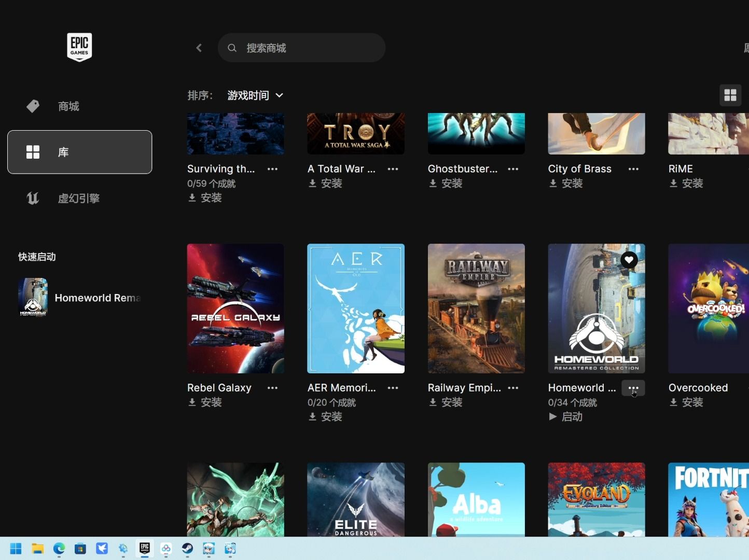Click Epic Games Launcher taskbar icon
749x560 pixels.
click(x=145, y=549)
